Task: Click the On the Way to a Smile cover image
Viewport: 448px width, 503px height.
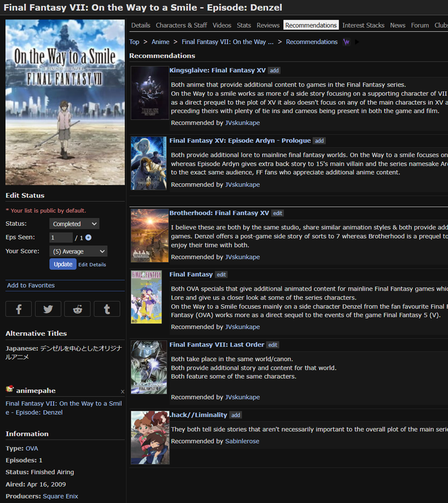Action: pyautogui.click(x=65, y=102)
